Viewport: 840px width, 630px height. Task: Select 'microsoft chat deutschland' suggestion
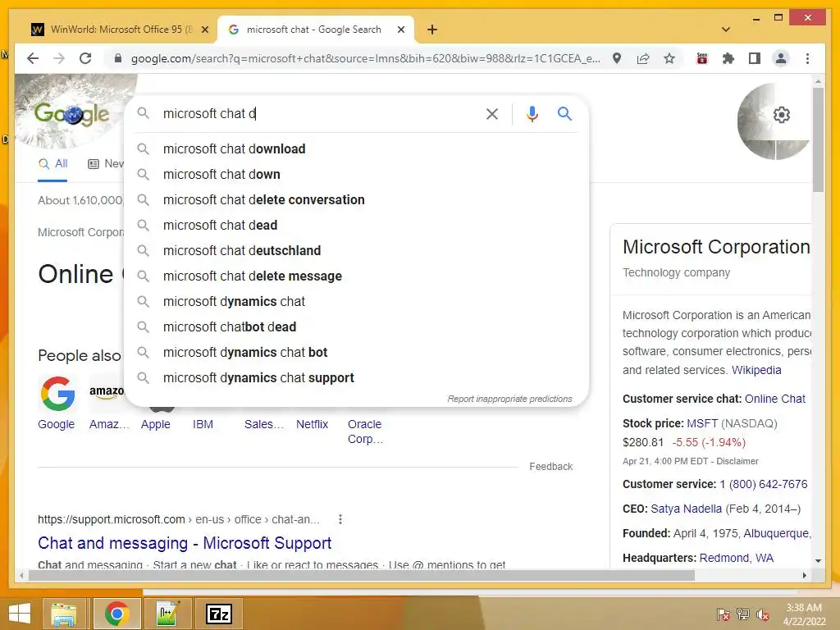coord(356,251)
